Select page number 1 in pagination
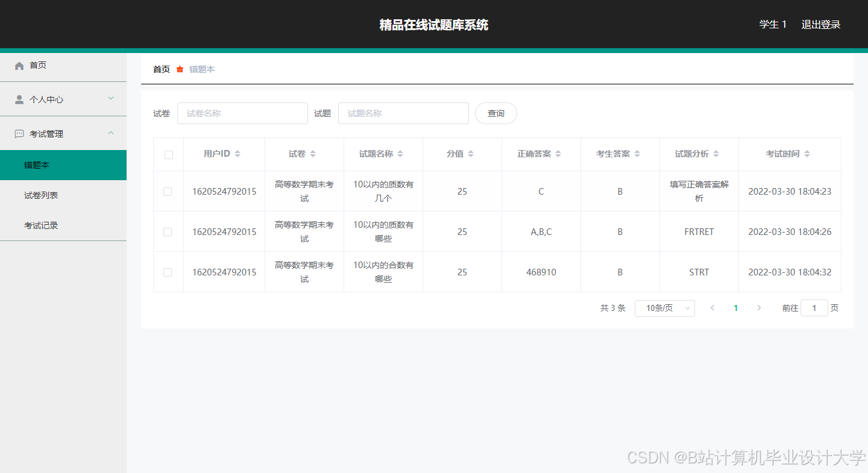Image resolution: width=868 pixels, height=473 pixels. (x=735, y=308)
